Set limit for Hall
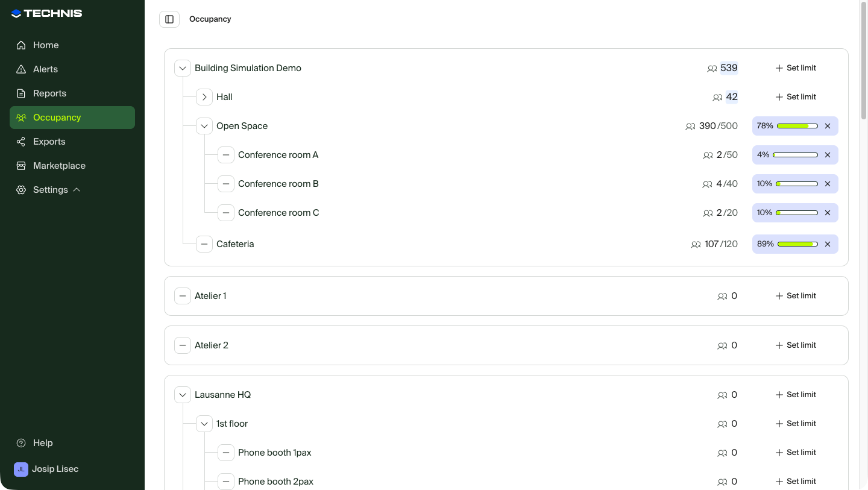The height and width of the screenshot is (490, 868). coord(796,97)
